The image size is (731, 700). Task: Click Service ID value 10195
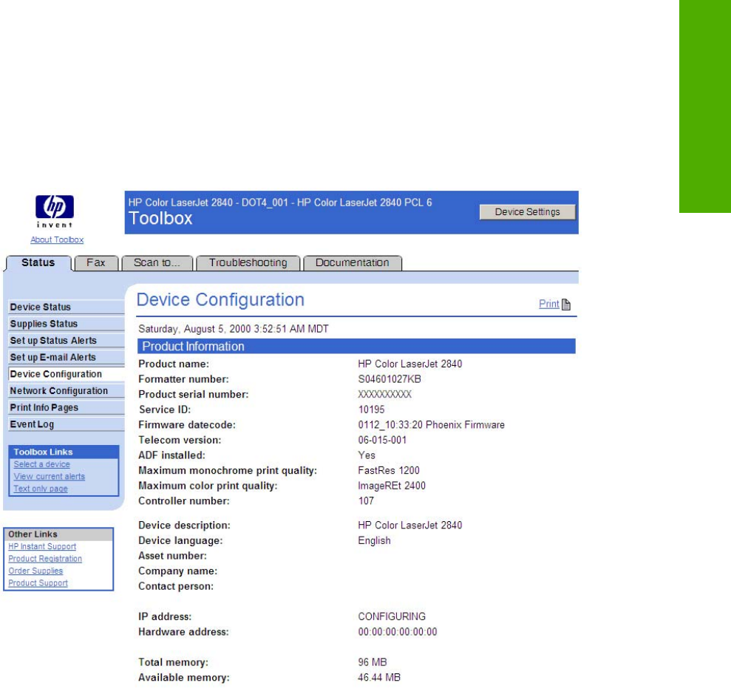[371, 410]
